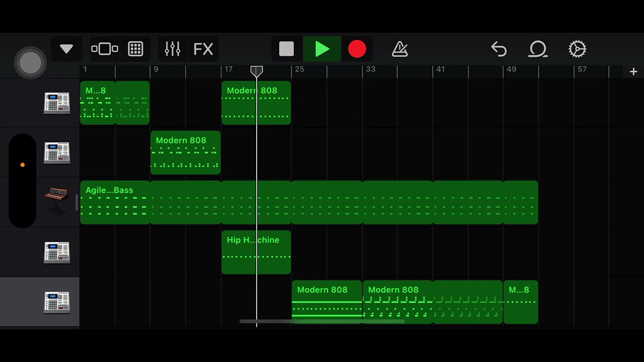Select the second M...8 segment on first track
The height and width of the screenshot is (362, 644).
click(x=133, y=103)
